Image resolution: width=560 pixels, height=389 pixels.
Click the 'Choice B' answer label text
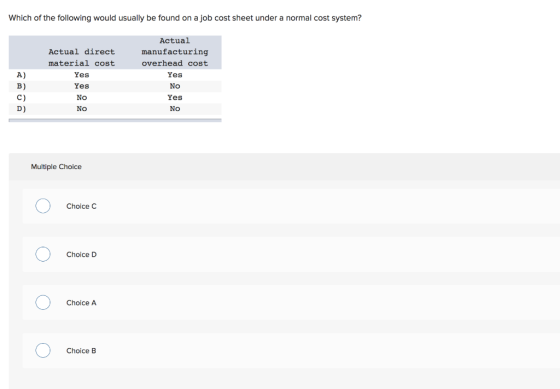(81, 351)
